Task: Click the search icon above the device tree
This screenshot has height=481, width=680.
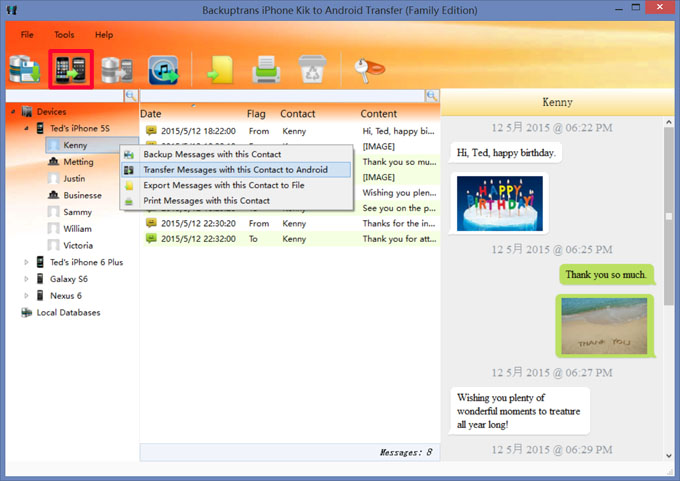Action: tap(131, 95)
